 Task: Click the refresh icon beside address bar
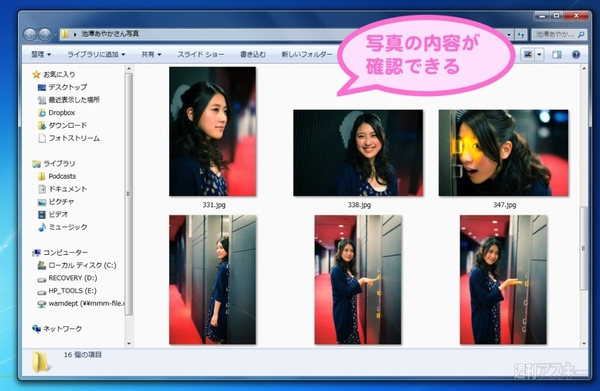[521, 34]
